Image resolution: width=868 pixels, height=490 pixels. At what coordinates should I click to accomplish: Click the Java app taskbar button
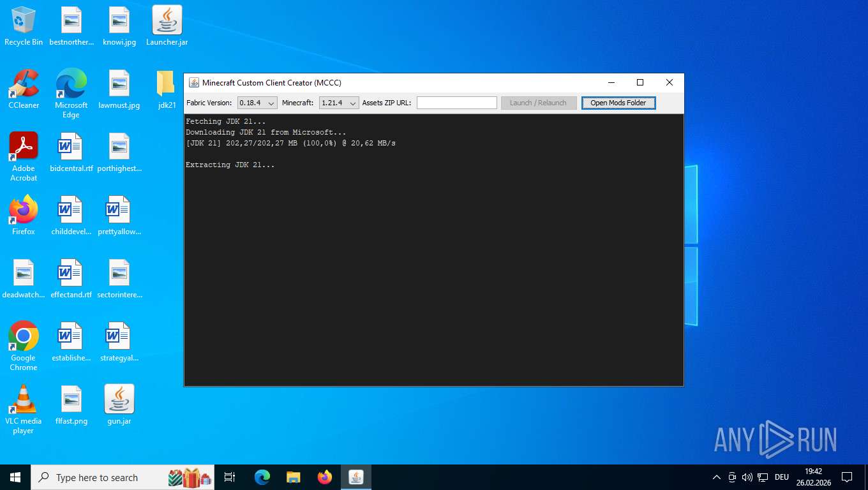355,477
